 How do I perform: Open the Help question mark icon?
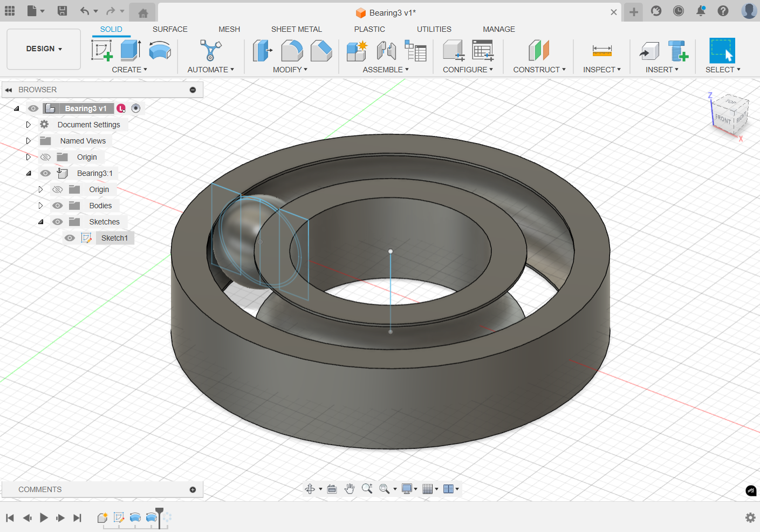tap(723, 11)
